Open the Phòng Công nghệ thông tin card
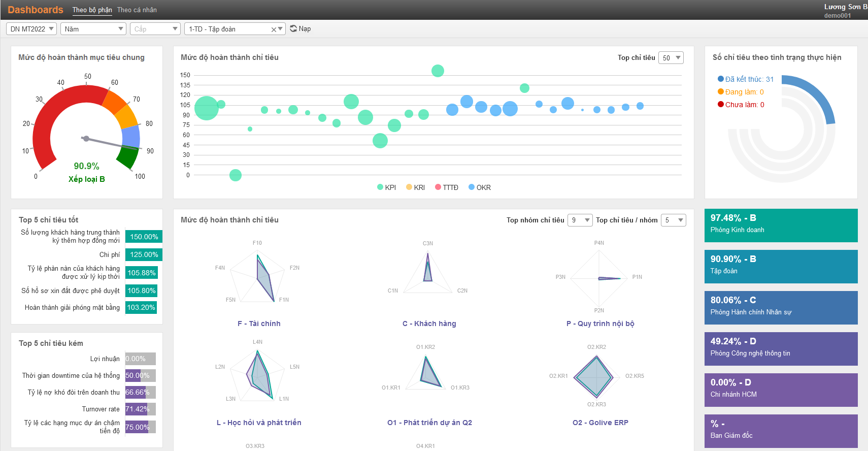This screenshot has width=868, height=451. point(781,349)
